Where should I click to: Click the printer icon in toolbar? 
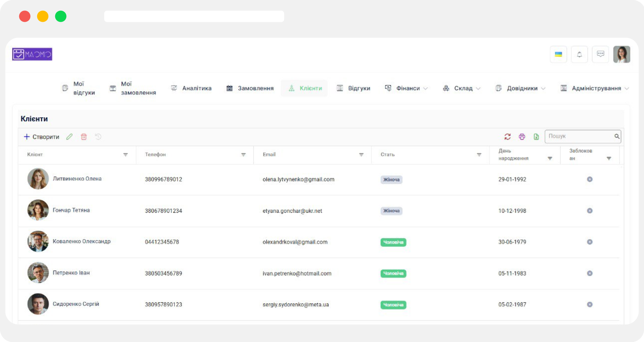[522, 137]
